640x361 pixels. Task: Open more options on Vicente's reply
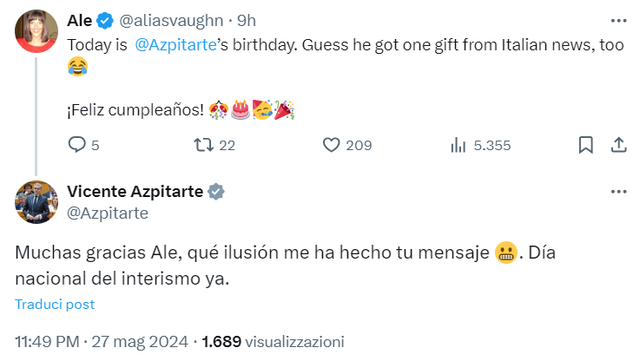point(619,192)
